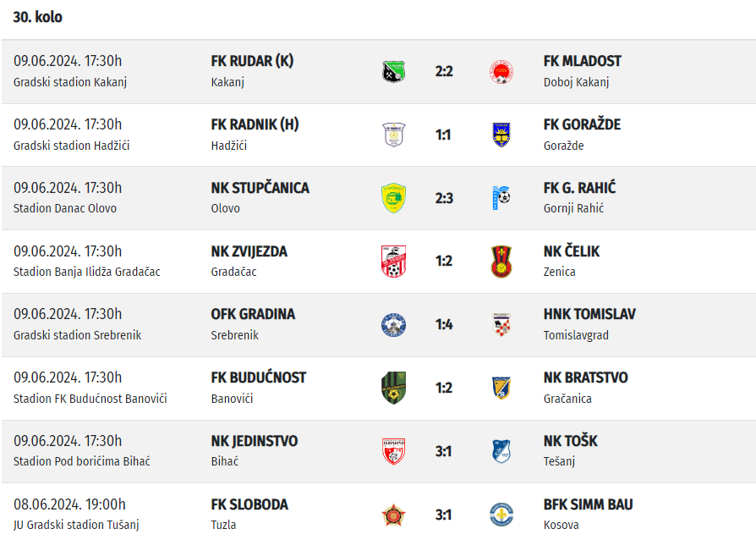Click the NK Stupčanica club crest
The image size is (756, 540).
coord(393,198)
